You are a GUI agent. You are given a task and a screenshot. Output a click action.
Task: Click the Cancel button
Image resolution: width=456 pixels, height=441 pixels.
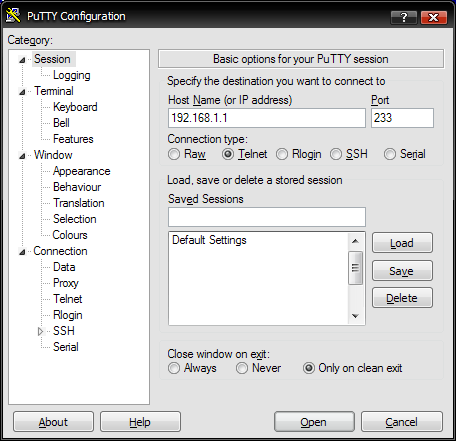click(402, 422)
